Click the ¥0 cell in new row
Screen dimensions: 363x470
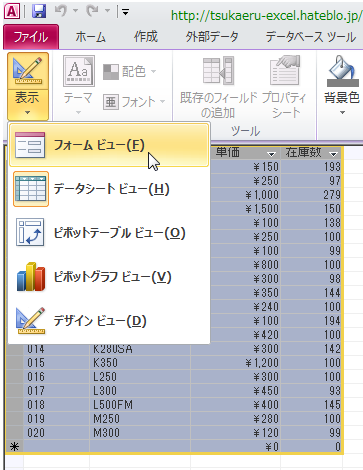click(x=235, y=447)
